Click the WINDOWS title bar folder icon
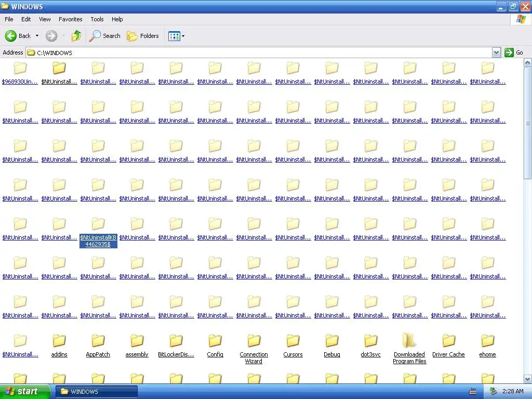This screenshot has height=399, width=532. point(5,6)
